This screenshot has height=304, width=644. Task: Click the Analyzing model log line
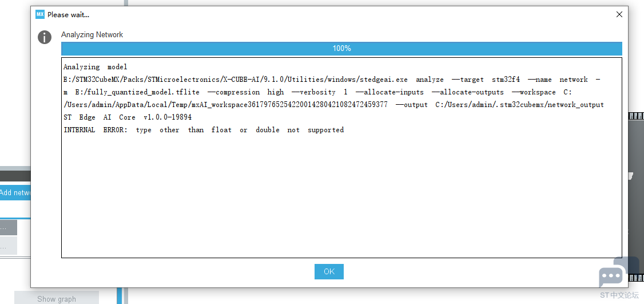(x=96, y=66)
